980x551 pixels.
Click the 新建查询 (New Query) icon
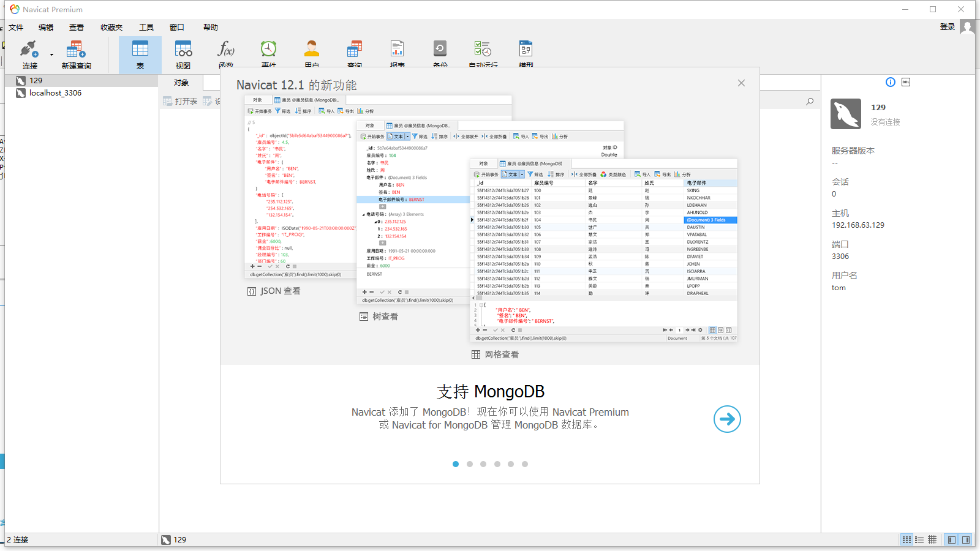click(x=76, y=54)
